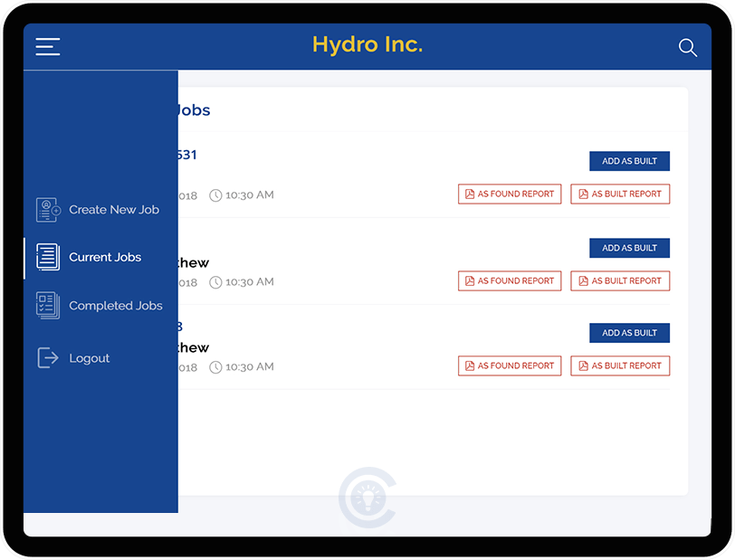
Task: Open As Built Report for job 531
Action: click(620, 194)
